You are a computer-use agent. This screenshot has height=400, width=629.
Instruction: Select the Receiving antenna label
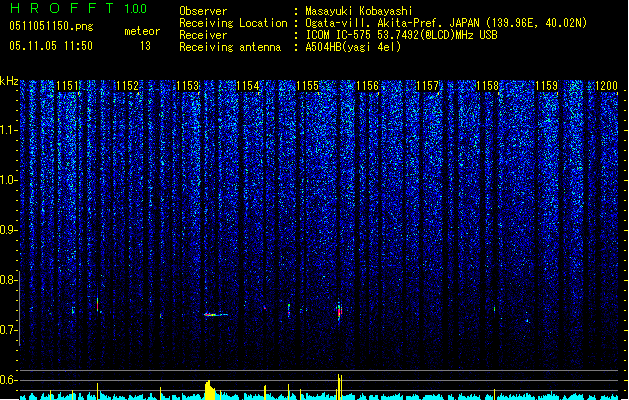230,47
